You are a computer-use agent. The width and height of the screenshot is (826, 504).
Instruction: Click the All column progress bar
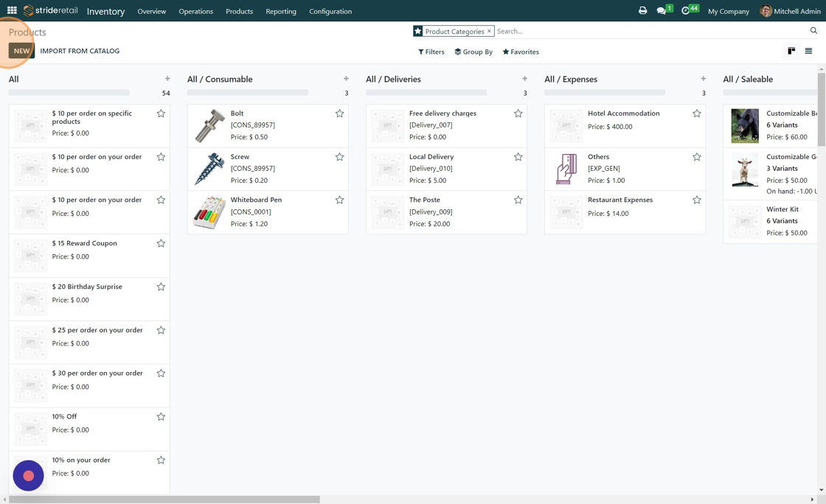point(69,93)
